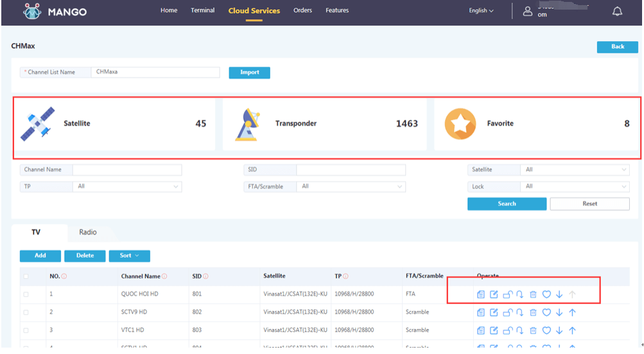Click the Import button
The height and width of the screenshot is (354, 644).
[249, 72]
